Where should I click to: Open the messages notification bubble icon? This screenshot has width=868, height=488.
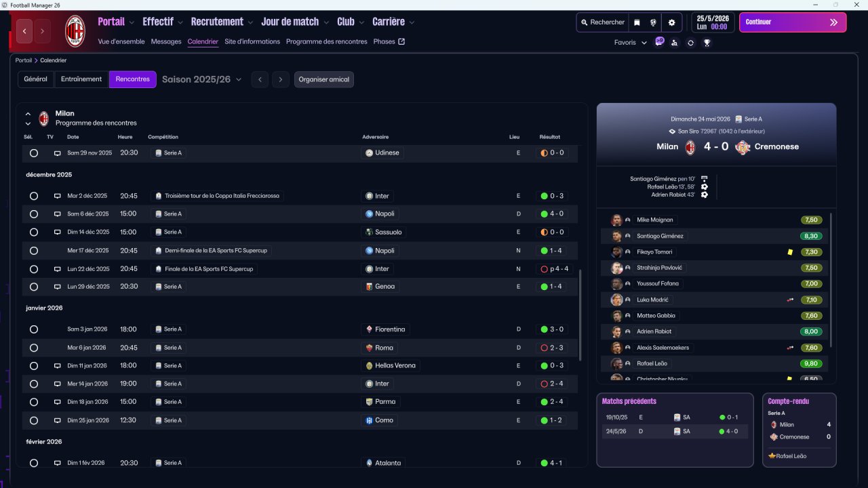tap(659, 42)
